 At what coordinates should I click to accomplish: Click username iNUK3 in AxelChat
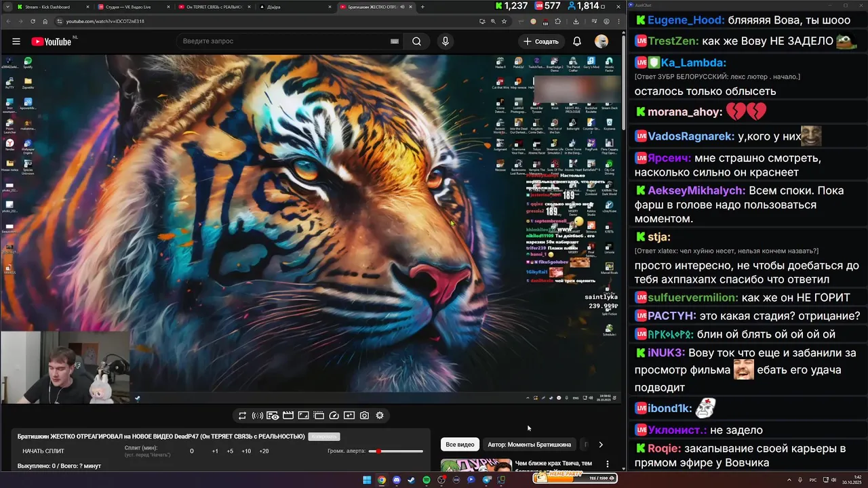(x=666, y=352)
